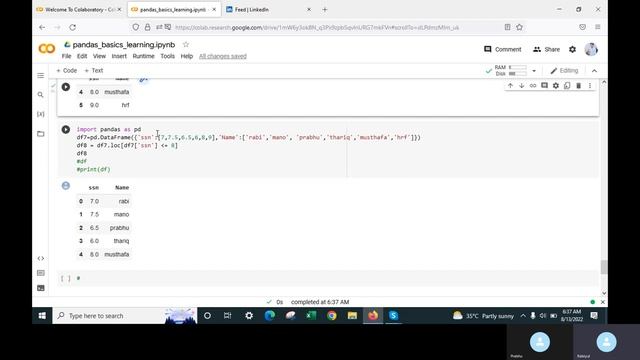The height and width of the screenshot is (360, 640).
Task: Open the Help menu
Action: point(187,56)
